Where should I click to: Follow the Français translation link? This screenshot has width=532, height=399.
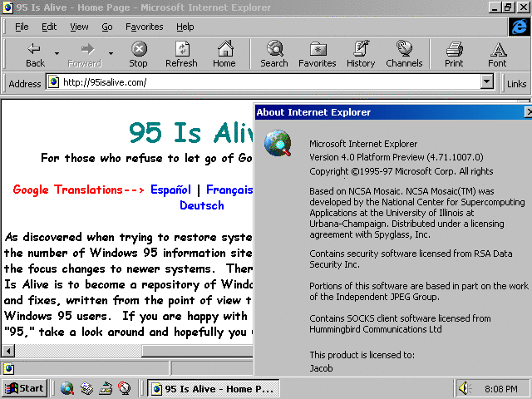point(229,190)
